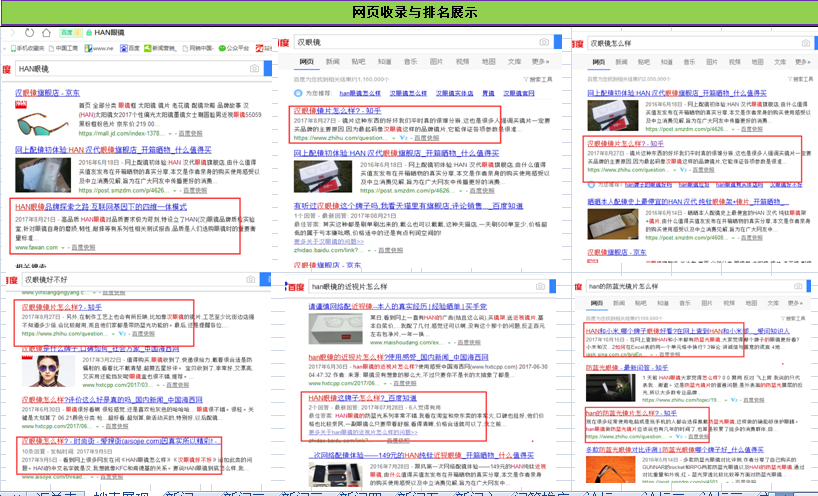Open 搜索工具 in 汉眼镜怎么样 results

click(x=800, y=79)
